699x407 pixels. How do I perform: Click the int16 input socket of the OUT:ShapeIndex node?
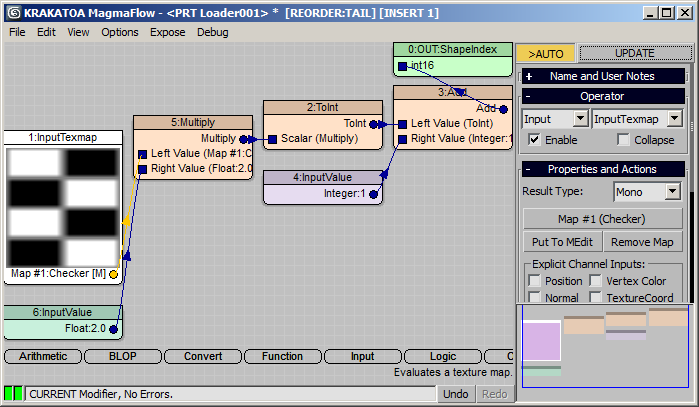click(x=402, y=66)
